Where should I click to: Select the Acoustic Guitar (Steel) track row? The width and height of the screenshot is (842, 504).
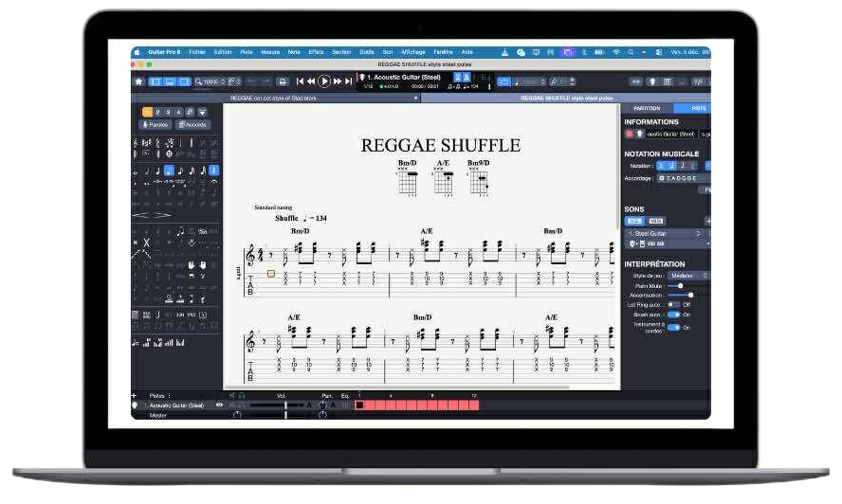point(174,405)
